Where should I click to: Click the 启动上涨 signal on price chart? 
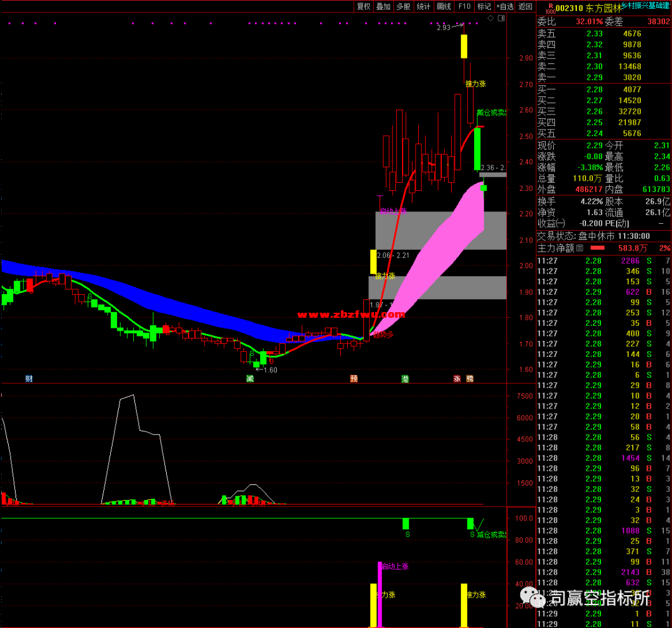[x=393, y=211]
